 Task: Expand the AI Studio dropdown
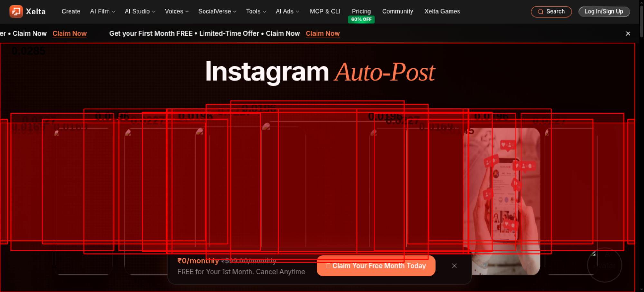(140, 11)
